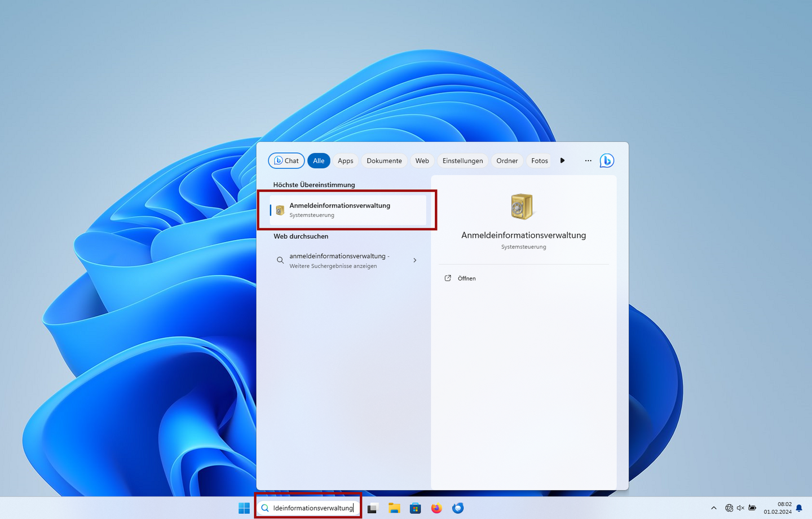The width and height of the screenshot is (812, 519).
Task: Open the Bing Chat filter
Action: tap(286, 161)
